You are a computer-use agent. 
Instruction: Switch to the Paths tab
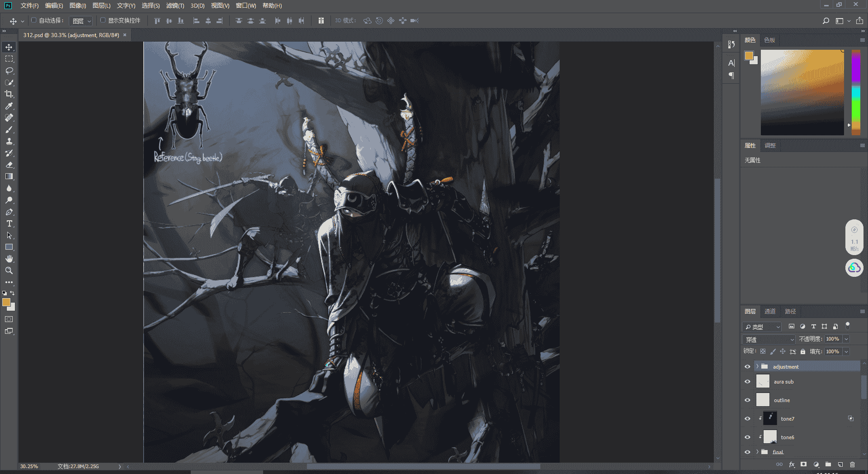click(790, 312)
